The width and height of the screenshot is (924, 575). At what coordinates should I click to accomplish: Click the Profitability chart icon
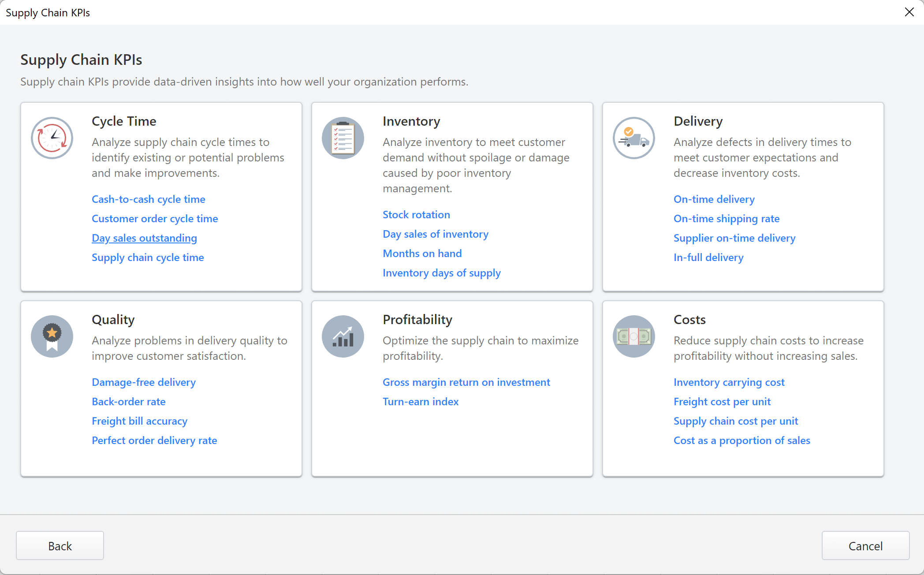[343, 336]
